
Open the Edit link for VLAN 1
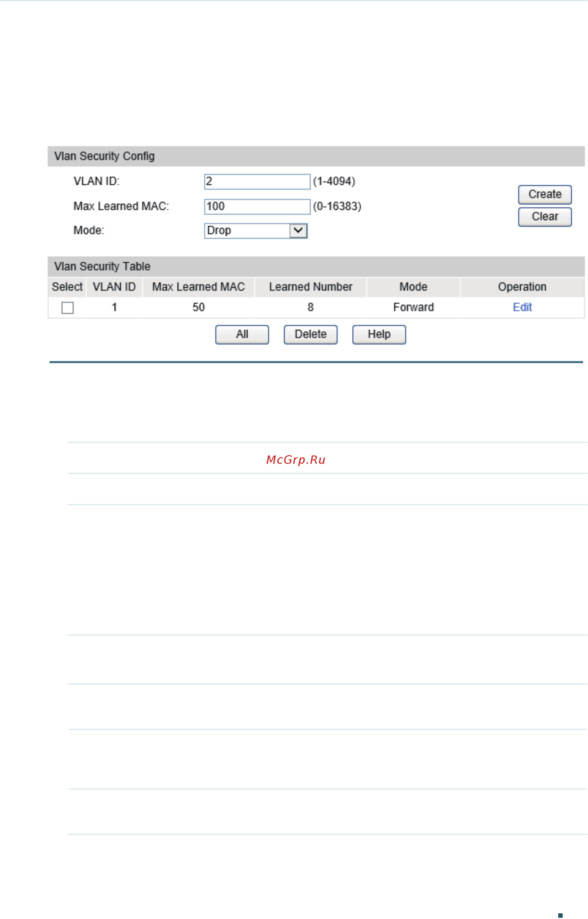[522, 307]
